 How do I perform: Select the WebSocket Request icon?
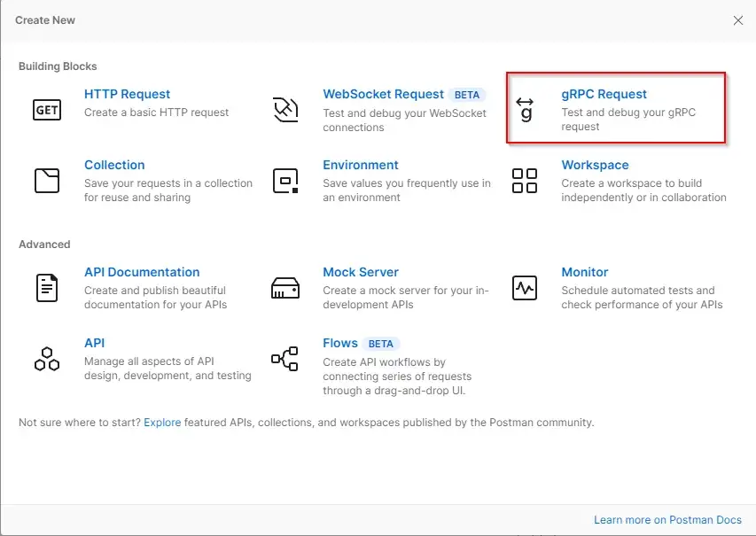(285, 109)
